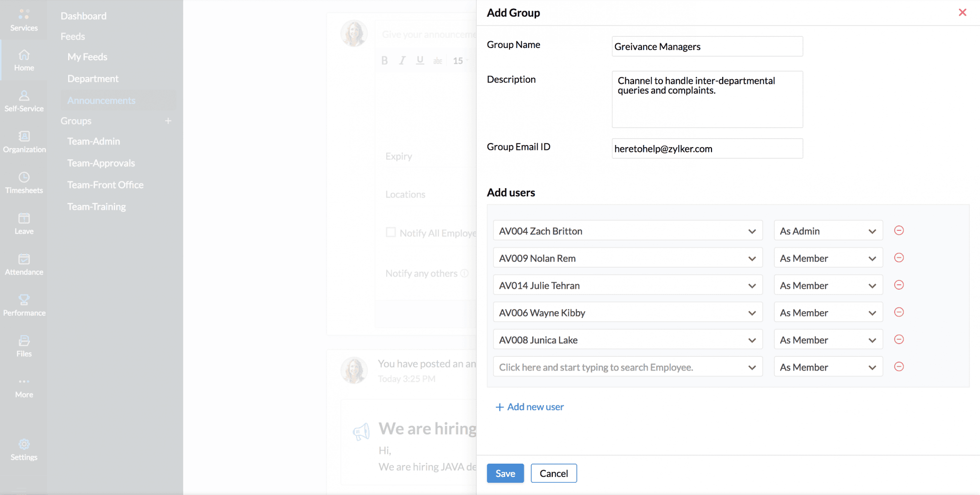
Task: Change Junica Lake's role dropdown
Action: click(828, 339)
